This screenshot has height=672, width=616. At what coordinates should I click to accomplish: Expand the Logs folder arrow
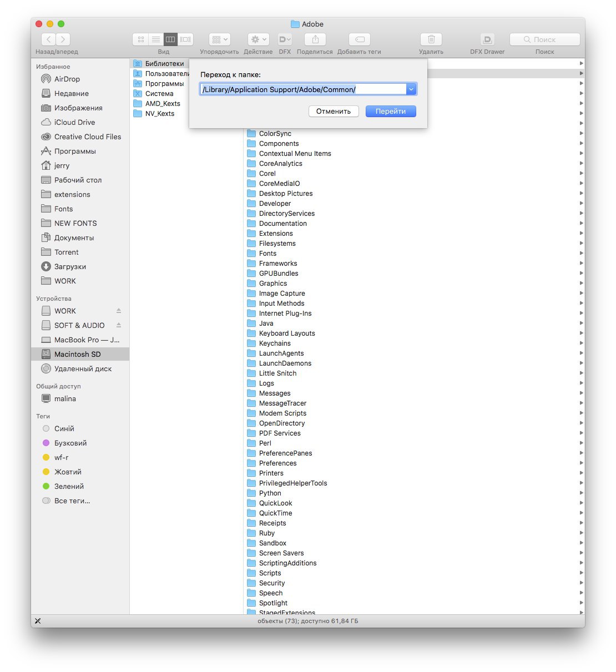click(x=581, y=383)
